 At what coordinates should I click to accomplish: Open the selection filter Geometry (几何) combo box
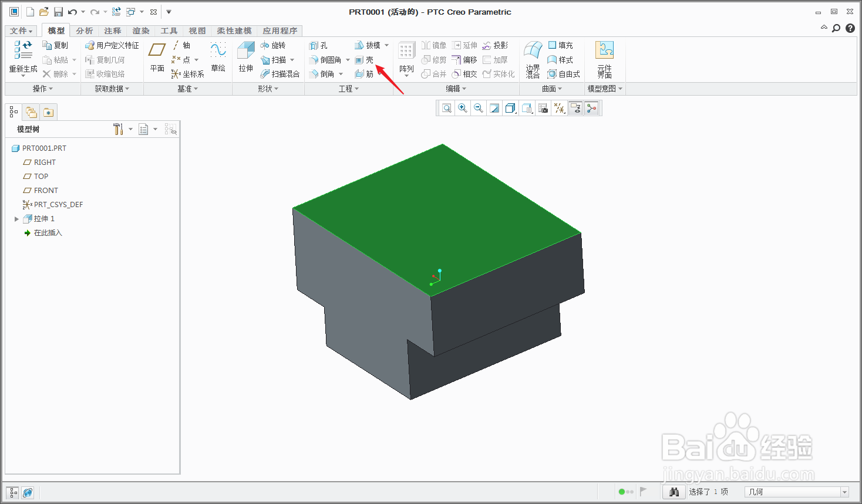[797, 492]
